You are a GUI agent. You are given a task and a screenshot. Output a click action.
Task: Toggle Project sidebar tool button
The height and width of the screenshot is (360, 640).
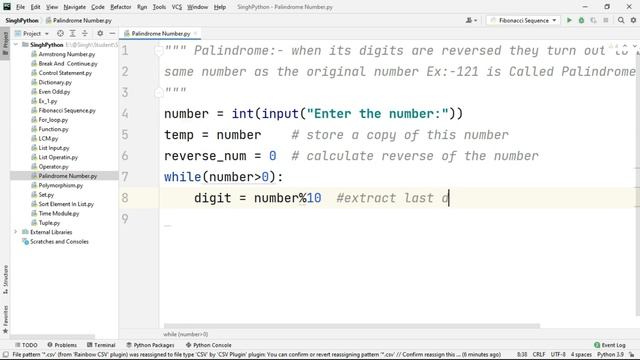[5, 44]
